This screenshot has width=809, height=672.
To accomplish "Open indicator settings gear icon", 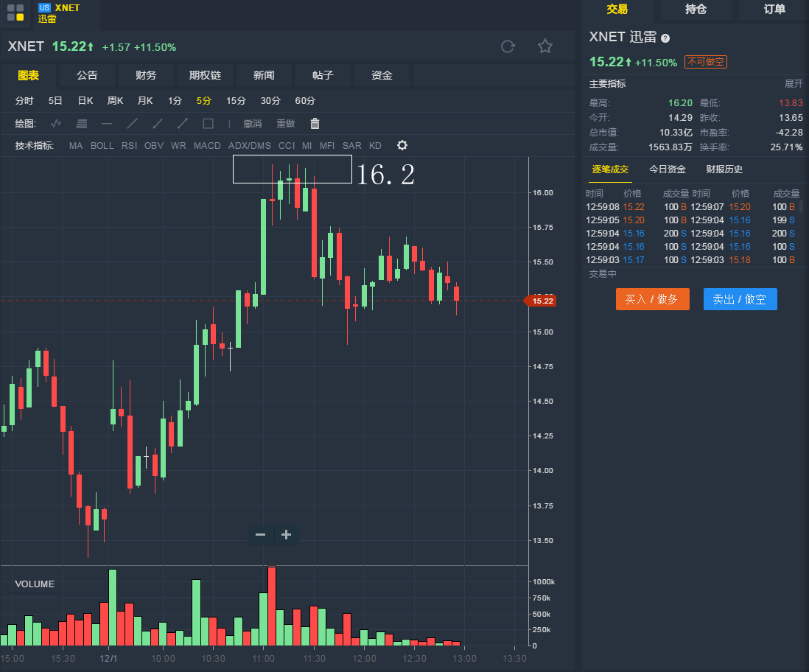I will pos(402,145).
